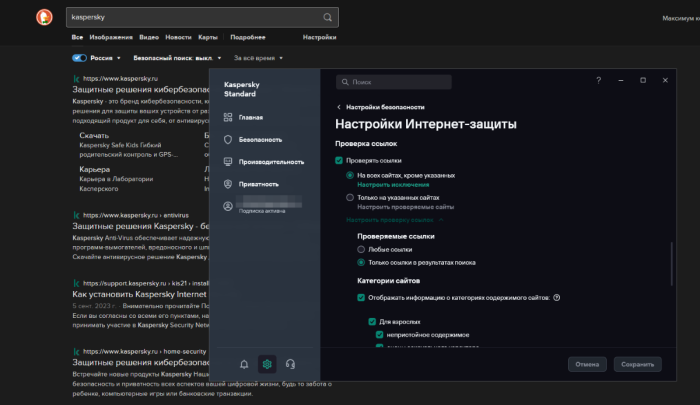700x405 pixels.
Task: Switch to Видео search tab
Action: point(149,38)
